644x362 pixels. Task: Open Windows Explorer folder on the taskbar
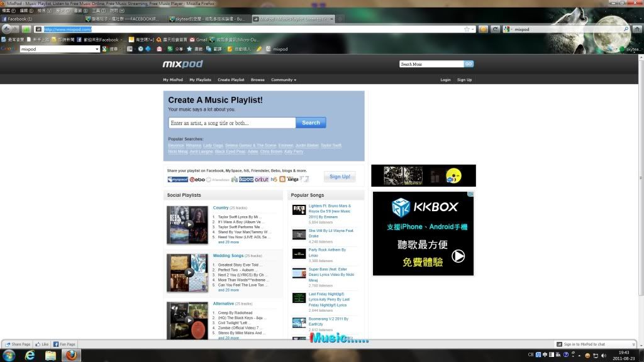pyautogui.click(x=50, y=355)
